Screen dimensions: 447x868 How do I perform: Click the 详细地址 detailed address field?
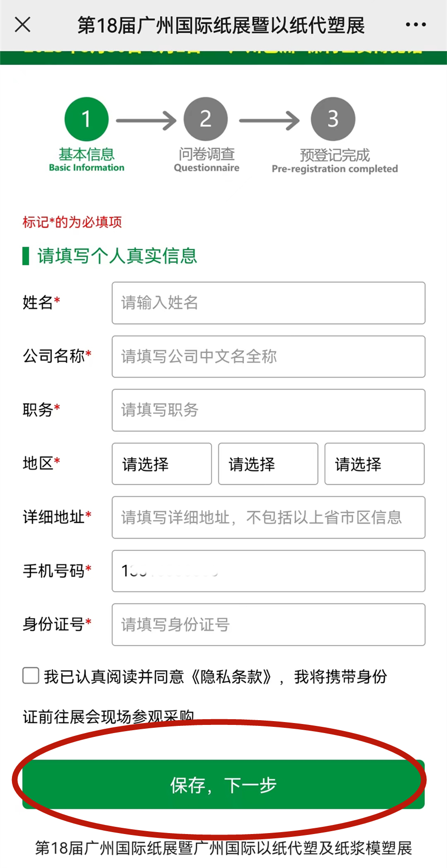click(x=268, y=517)
